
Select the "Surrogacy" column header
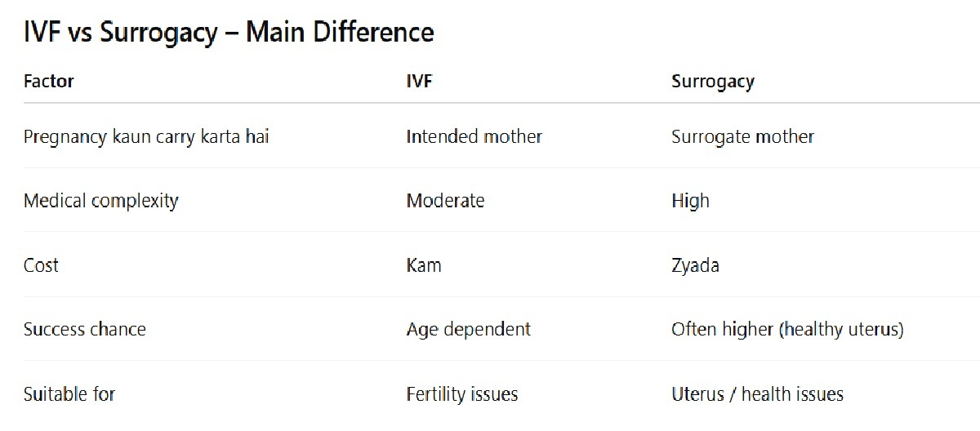click(712, 82)
